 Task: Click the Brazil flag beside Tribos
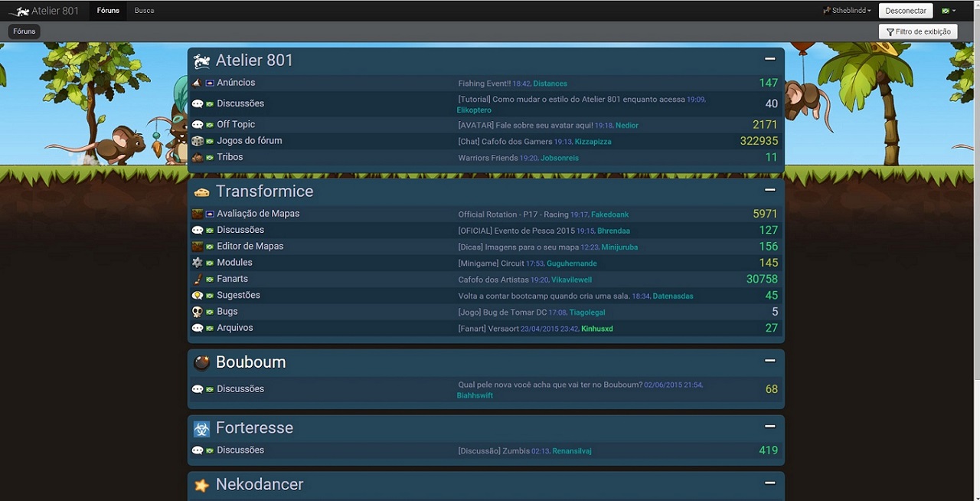tap(210, 158)
